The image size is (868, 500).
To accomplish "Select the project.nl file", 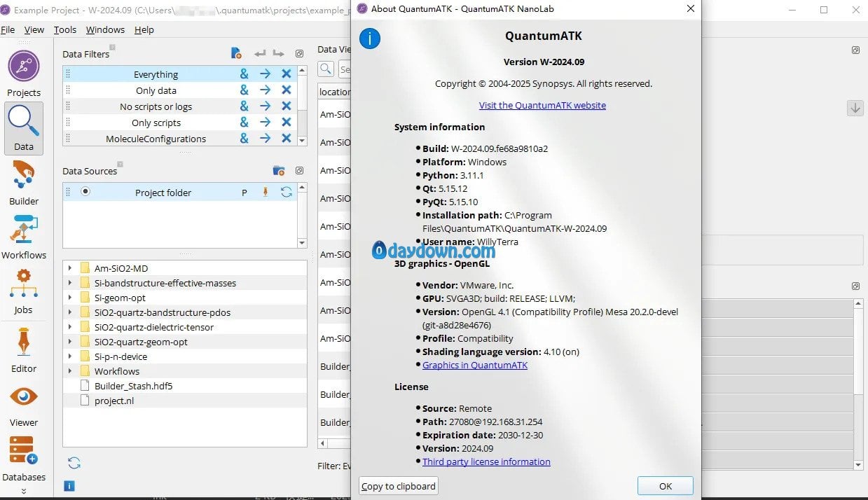I will point(114,401).
